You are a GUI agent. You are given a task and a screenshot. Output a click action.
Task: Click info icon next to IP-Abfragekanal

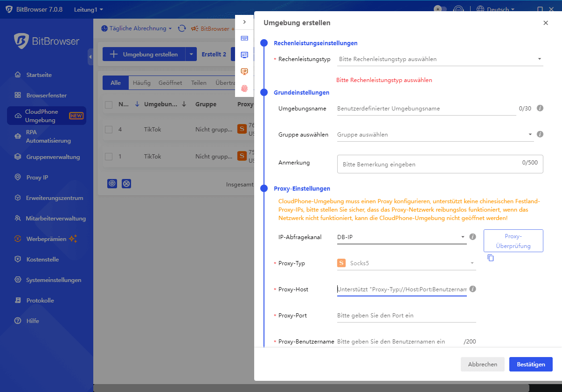472,237
